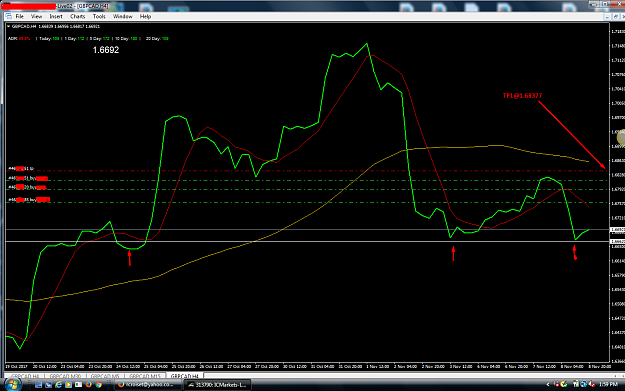Viewport: 625px width, 391px height.
Task: Switch to the GBPCAD M15 chart tab
Action: click(x=145, y=376)
